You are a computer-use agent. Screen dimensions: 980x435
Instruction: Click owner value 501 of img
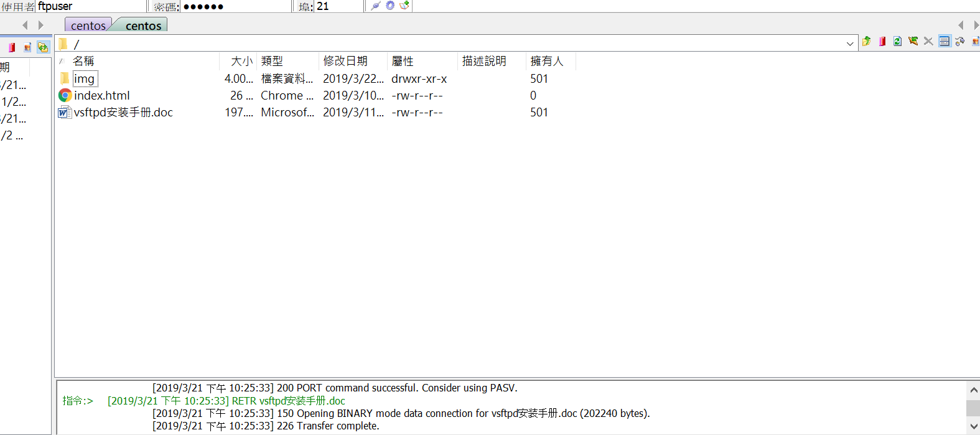pos(539,78)
